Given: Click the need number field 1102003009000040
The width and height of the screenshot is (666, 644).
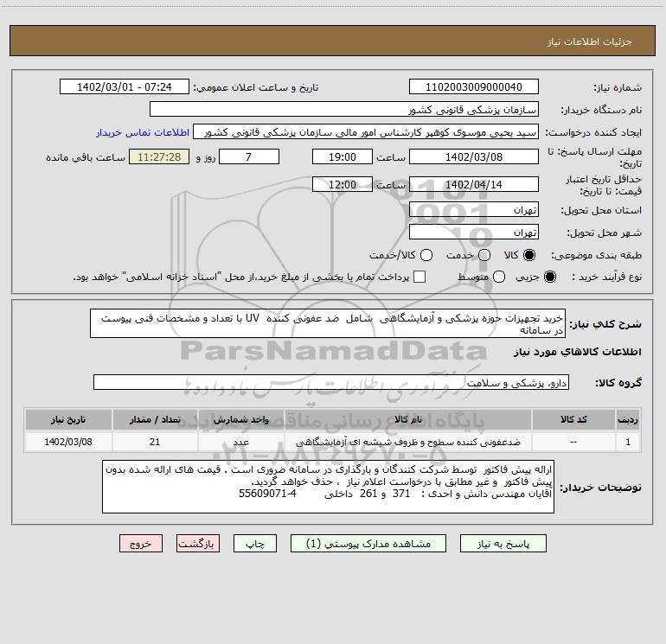Looking at the screenshot, I should pyautogui.click(x=474, y=86).
